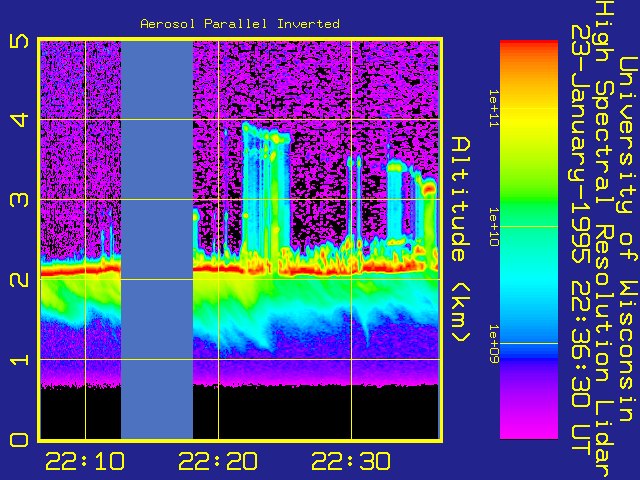Click the date '23-January-1995 22:36:30 UT'

[580, 240]
